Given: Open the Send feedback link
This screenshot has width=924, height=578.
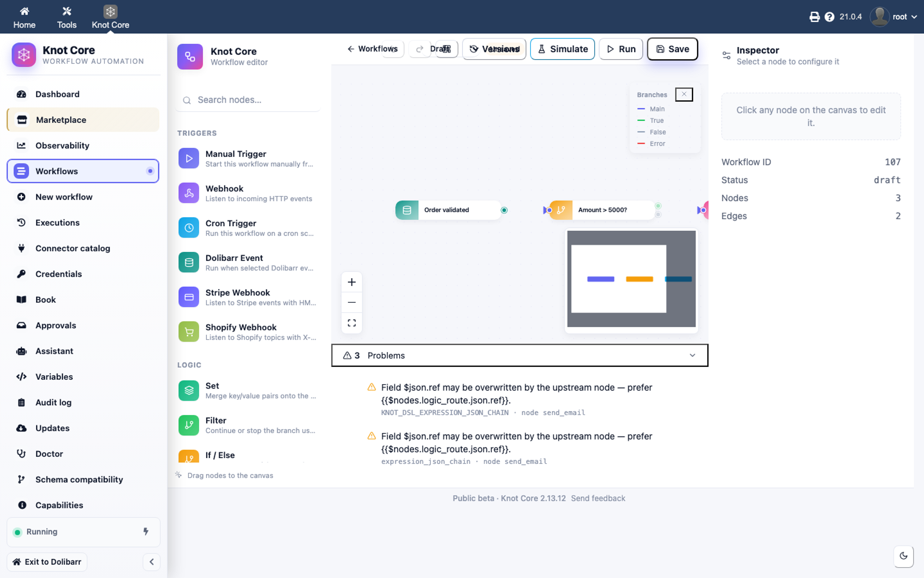Looking at the screenshot, I should pos(598,498).
